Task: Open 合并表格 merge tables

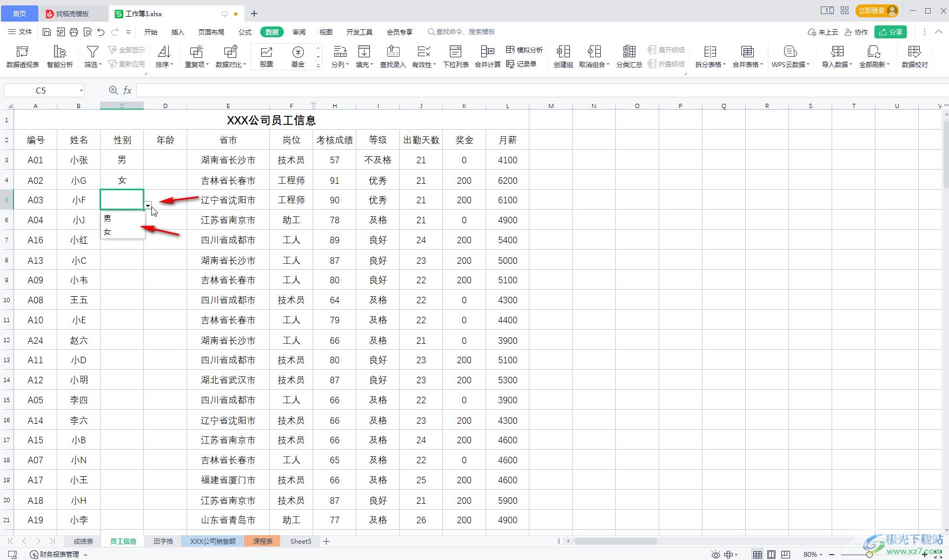Action: (748, 57)
